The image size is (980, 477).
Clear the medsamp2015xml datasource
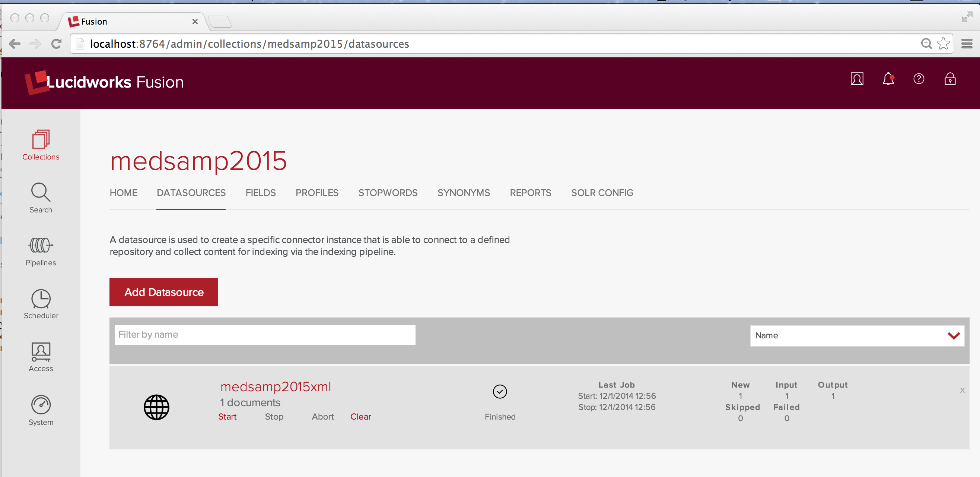[360, 417]
